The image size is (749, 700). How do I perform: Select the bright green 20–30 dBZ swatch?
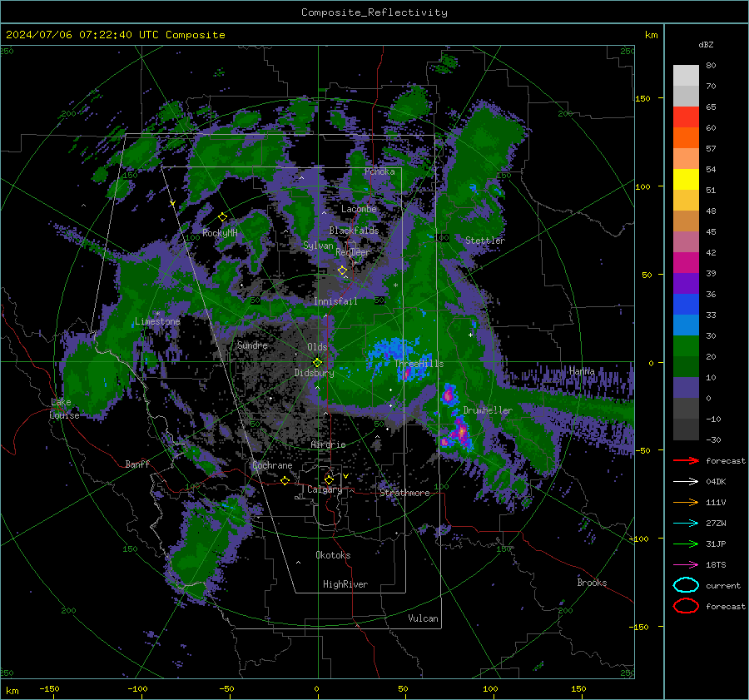tap(686, 345)
